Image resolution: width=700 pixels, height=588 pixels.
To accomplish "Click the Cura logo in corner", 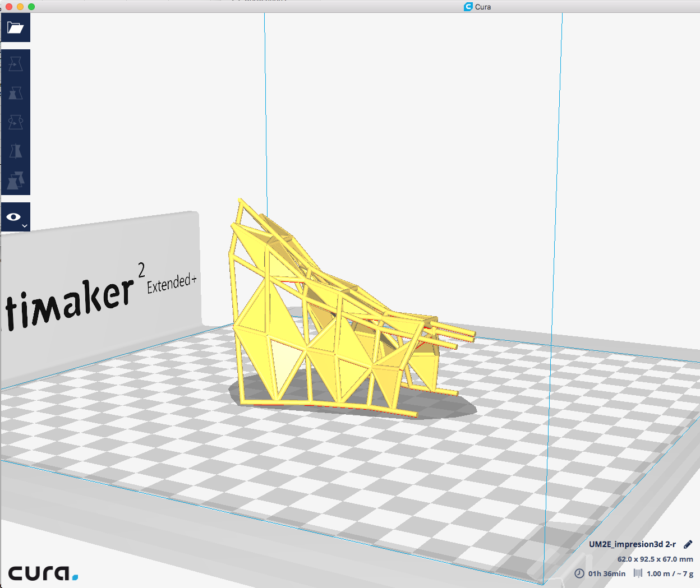I will tap(43, 573).
